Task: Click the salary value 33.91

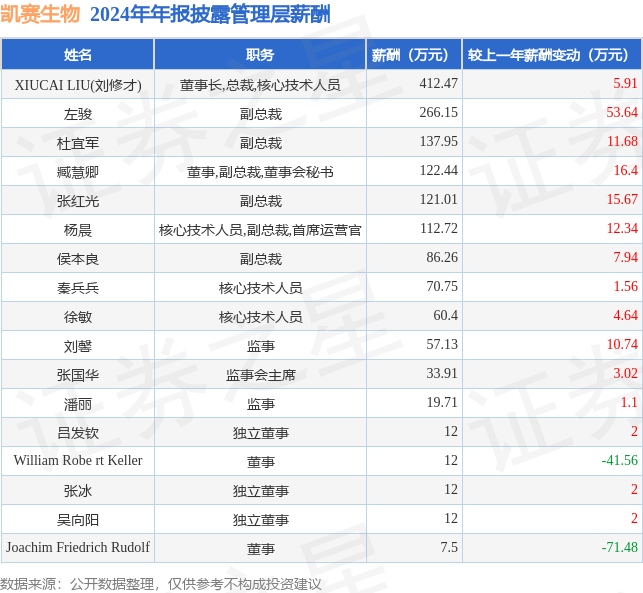Action: [x=442, y=374]
